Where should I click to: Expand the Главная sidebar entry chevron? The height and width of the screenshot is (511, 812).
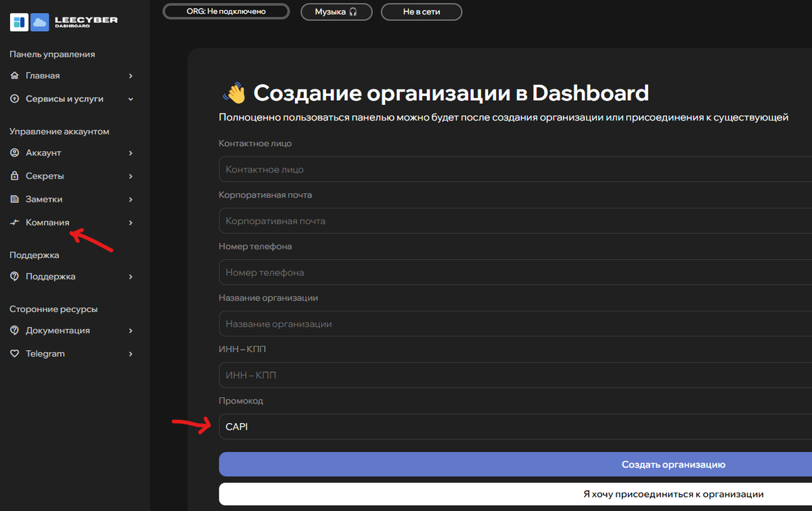point(131,75)
